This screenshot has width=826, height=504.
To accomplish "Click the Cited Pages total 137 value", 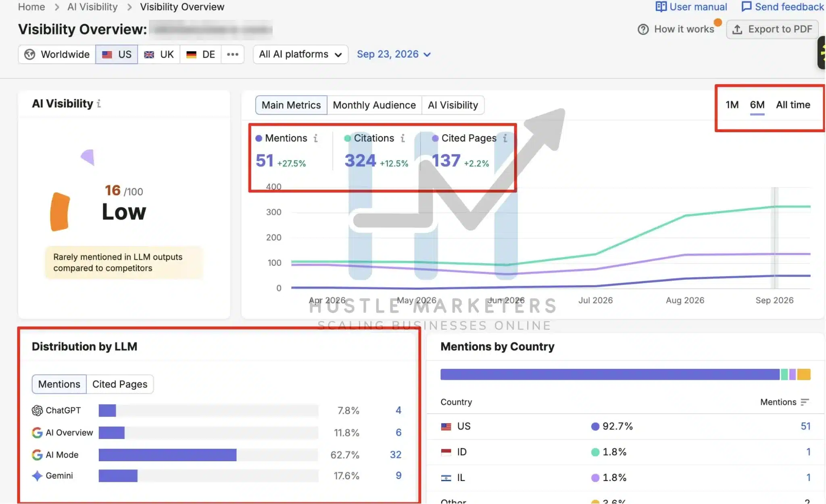I will (446, 161).
